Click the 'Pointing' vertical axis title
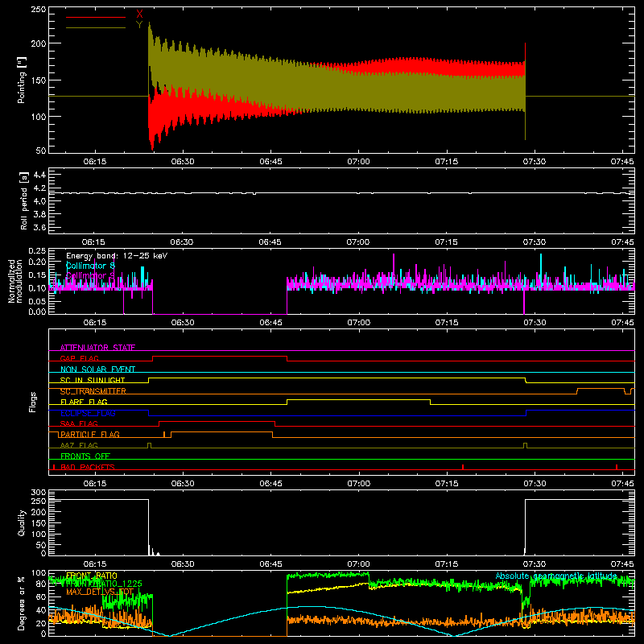This screenshot has width=644, height=644. (x=22, y=80)
